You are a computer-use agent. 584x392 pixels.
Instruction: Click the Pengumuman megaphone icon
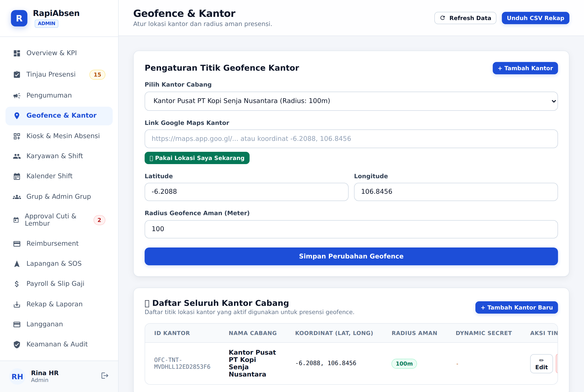[17, 95]
